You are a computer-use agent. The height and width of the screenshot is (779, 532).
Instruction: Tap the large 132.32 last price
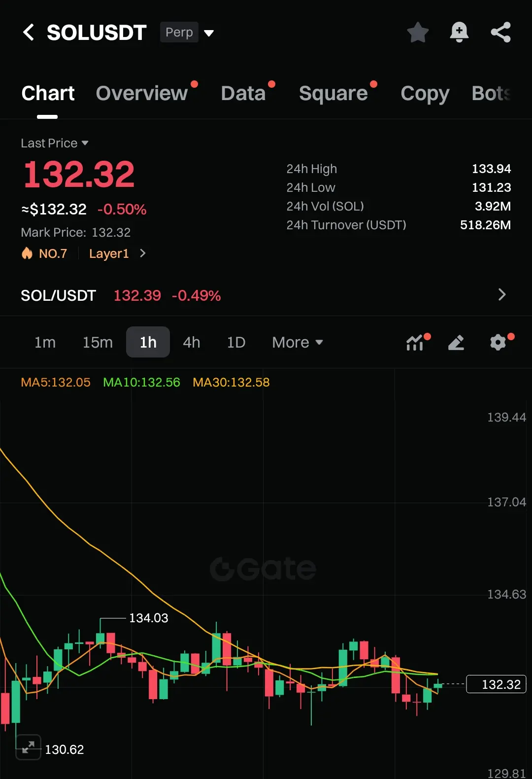[79, 175]
